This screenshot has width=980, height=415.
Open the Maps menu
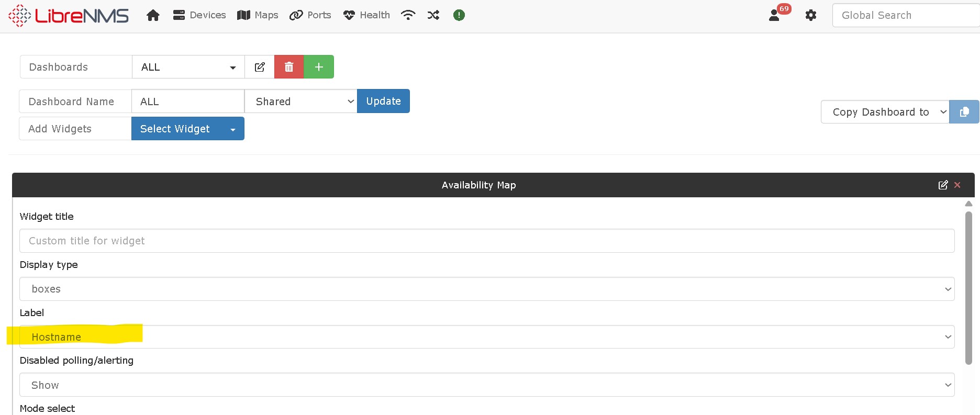(x=258, y=15)
